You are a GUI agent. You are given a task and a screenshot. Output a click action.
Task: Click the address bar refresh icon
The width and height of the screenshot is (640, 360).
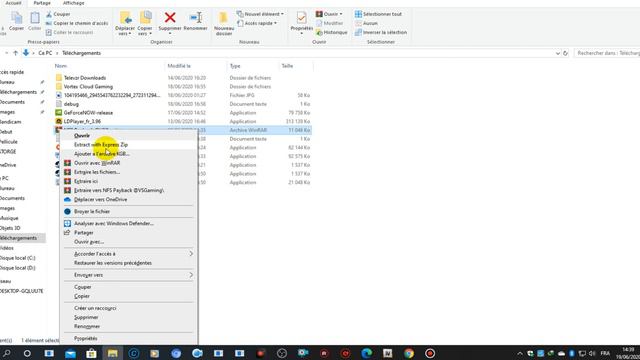click(565, 53)
